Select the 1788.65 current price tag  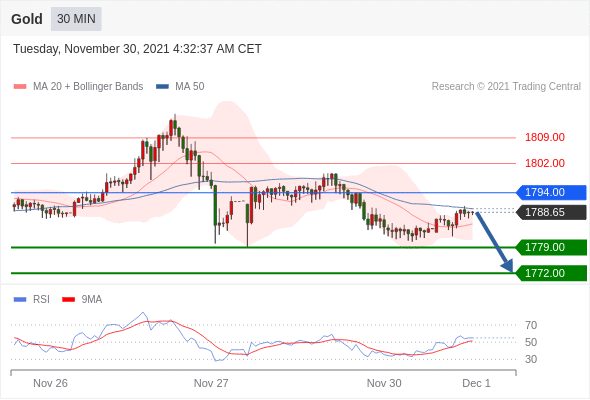point(551,212)
